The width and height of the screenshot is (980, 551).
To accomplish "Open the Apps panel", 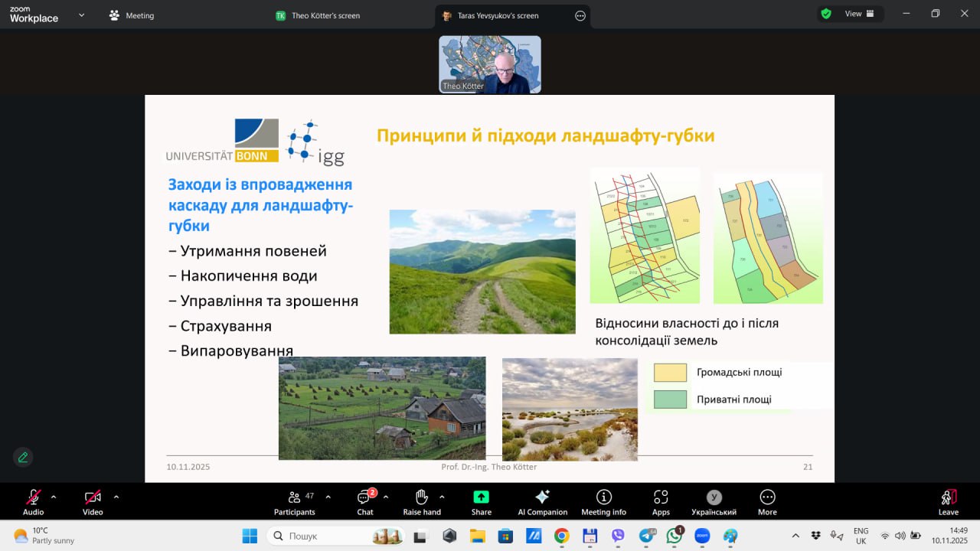I will pos(661,501).
